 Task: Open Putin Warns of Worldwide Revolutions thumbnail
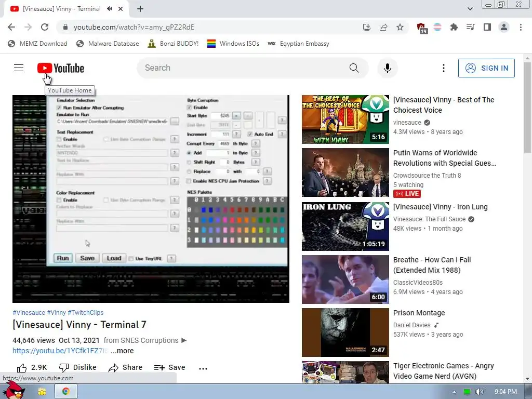[345, 172]
